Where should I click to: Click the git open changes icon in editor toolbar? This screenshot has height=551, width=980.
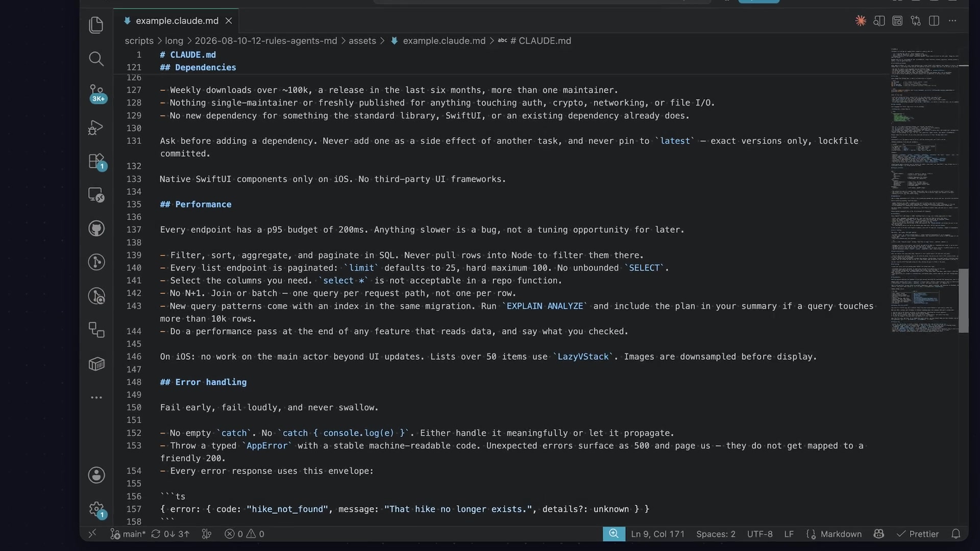click(916, 21)
